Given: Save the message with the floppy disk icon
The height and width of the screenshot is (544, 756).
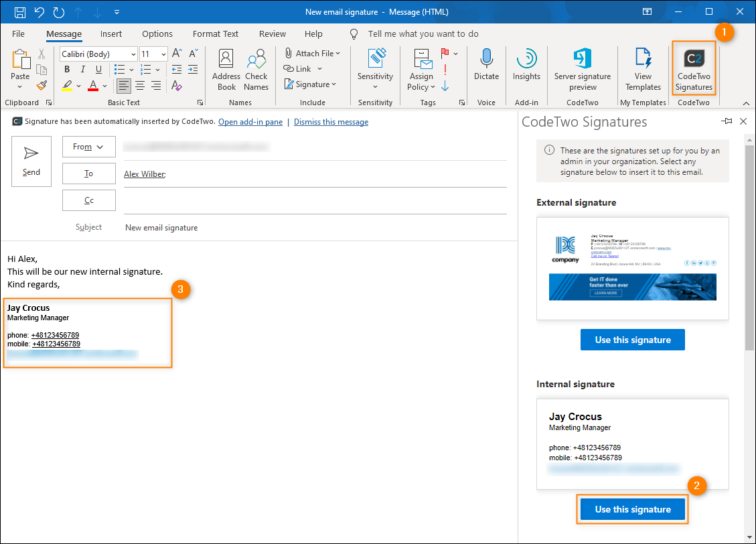Looking at the screenshot, I should point(20,12).
